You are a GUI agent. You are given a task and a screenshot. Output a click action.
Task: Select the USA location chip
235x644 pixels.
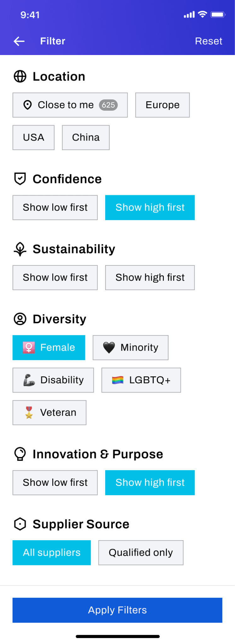[33, 137]
